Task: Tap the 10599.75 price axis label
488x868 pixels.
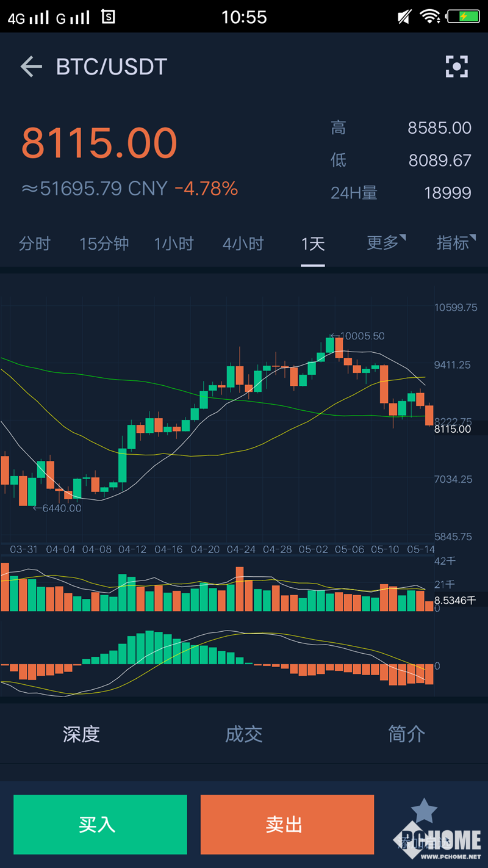Action: coord(456,308)
